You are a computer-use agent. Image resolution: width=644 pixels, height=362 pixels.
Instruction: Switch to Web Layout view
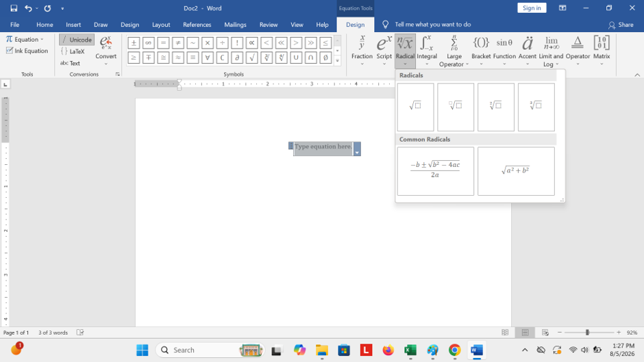pos(545,333)
